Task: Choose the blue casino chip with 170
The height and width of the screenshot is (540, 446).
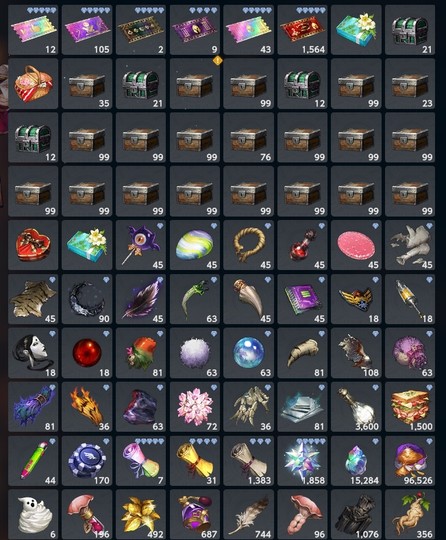Action: 87,461
